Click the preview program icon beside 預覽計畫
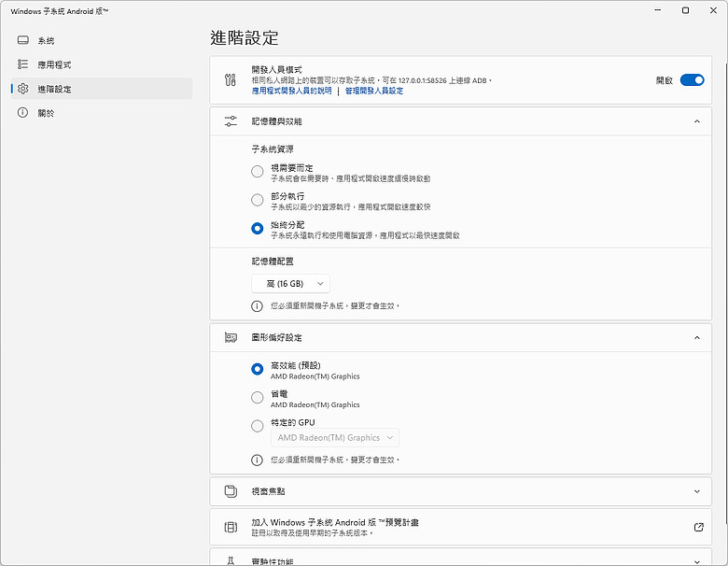 click(x=231, y=527)
